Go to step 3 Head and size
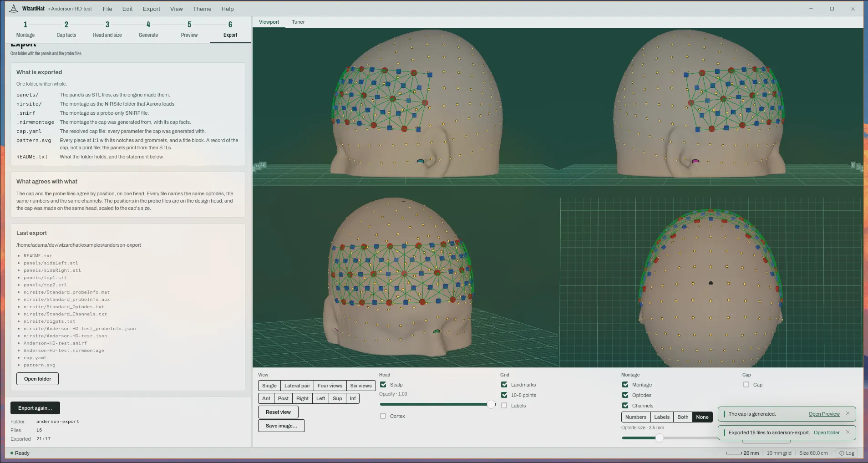This screenshot has height=463, width=868. 107,30
